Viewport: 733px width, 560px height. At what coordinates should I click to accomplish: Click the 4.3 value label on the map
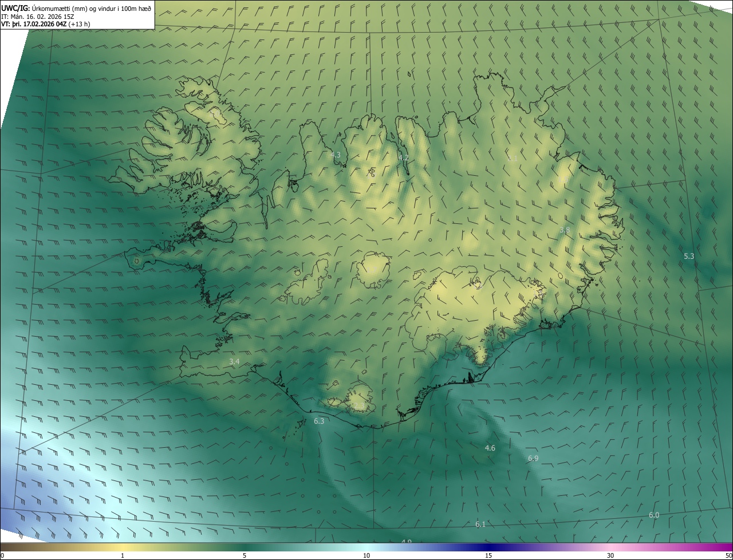[336, 155]
